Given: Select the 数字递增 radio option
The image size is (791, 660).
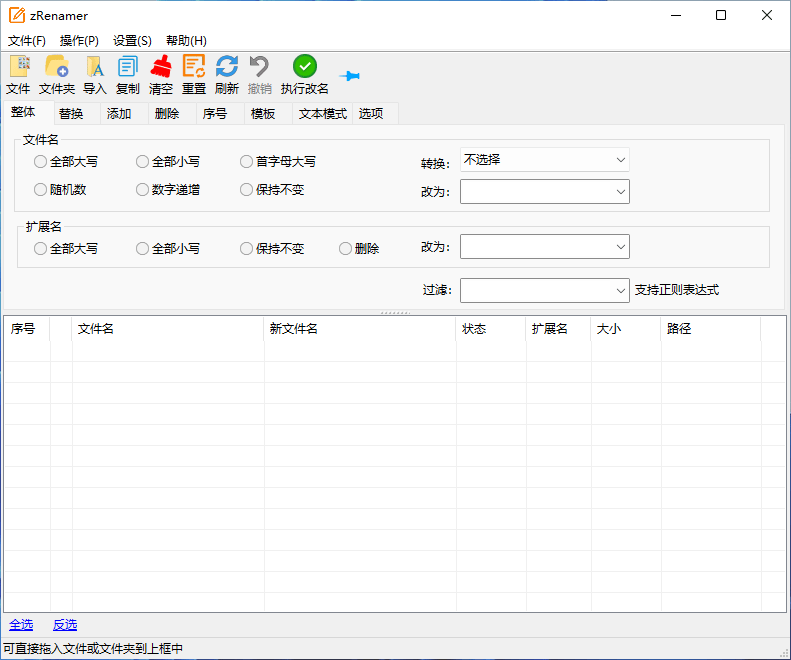Looking at the screenshot, I should pyautogui.click(x=143, y=189).
